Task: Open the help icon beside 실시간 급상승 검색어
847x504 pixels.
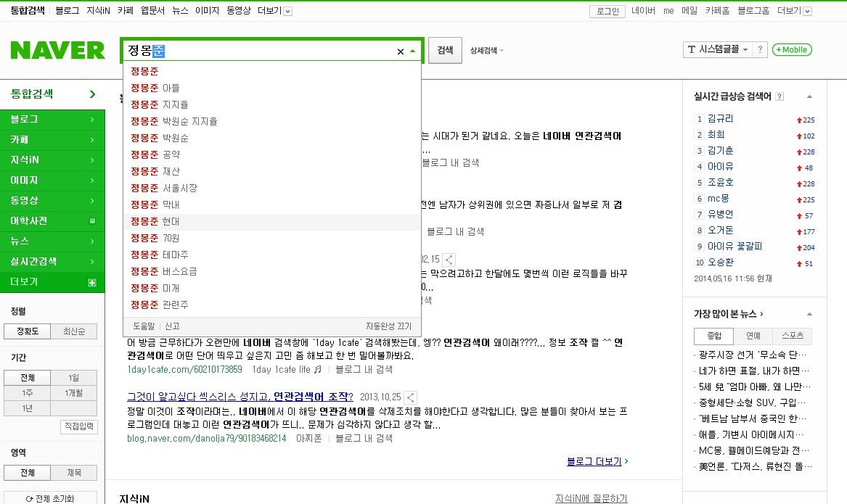Action: coord(780,96)
